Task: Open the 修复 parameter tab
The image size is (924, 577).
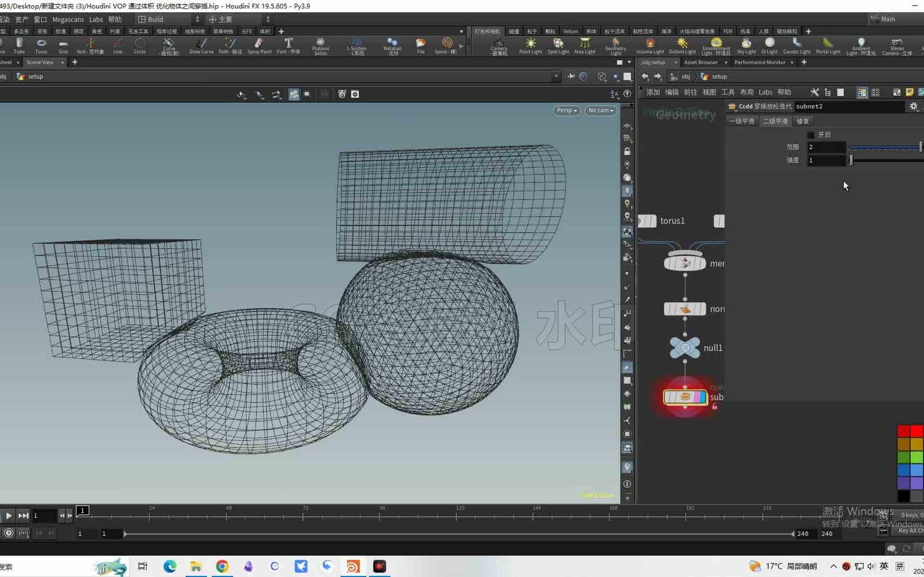Action: [x=802, y=121]
